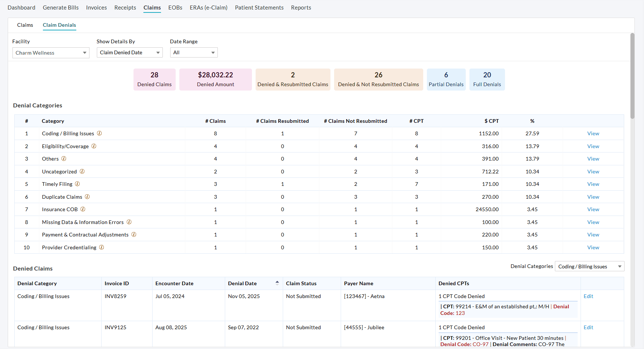Image resolution: width=644 pixels, height=349 pixels.
Task: Click the Eligibility/Coverage info icon
Action: pos(94,146)
